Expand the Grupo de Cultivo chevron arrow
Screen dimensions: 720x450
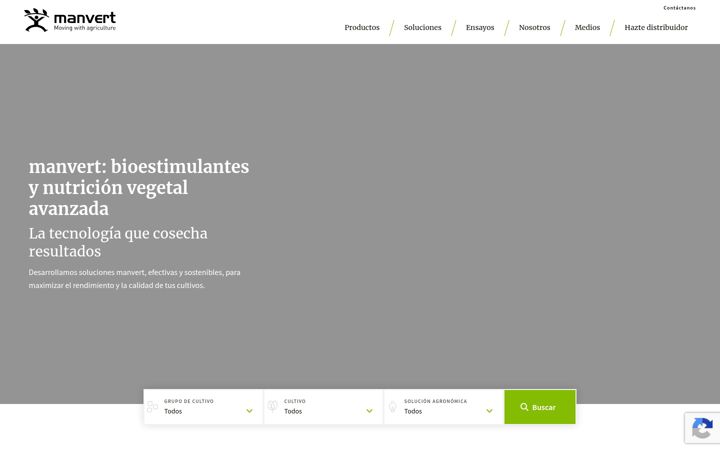[249, 411]
